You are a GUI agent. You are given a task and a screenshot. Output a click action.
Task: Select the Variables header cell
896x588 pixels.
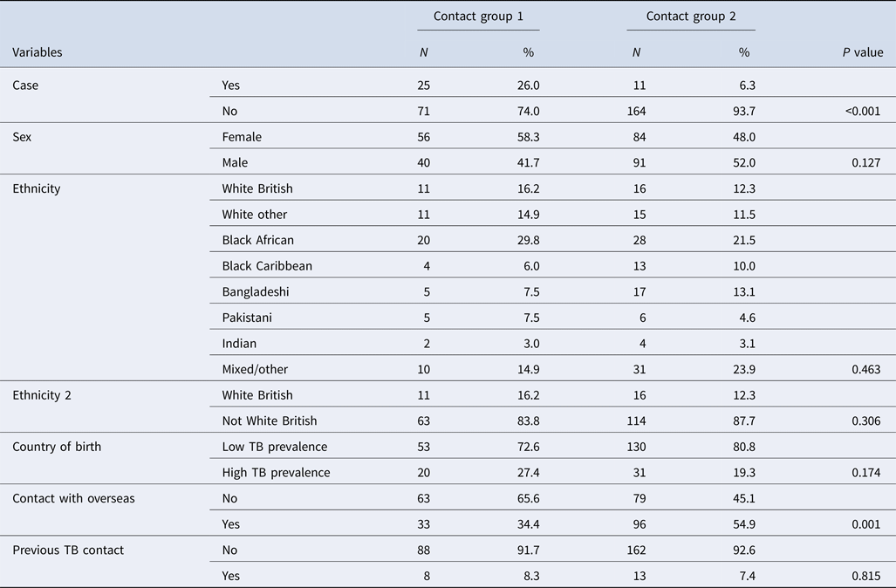coord(38,52)
